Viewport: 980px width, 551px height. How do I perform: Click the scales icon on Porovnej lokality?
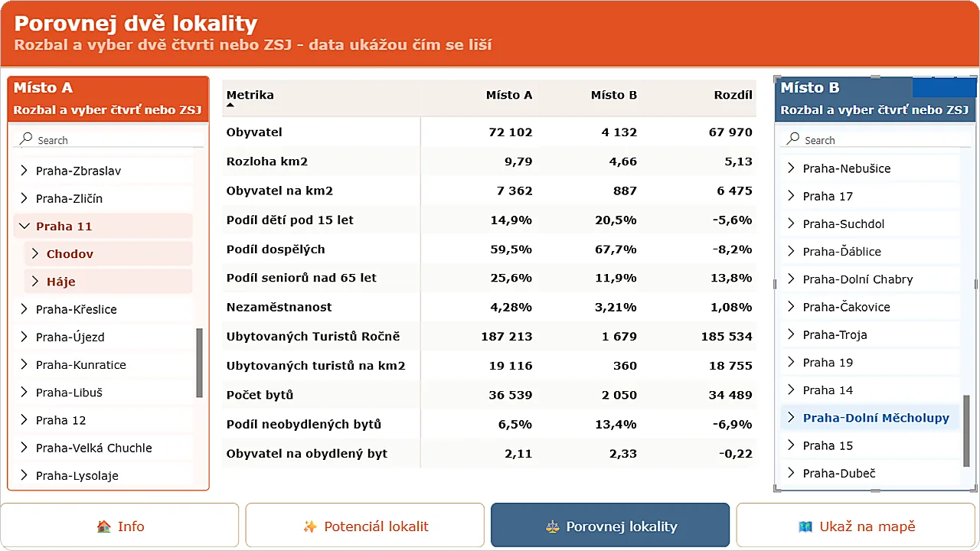click(x=553, y=527)
